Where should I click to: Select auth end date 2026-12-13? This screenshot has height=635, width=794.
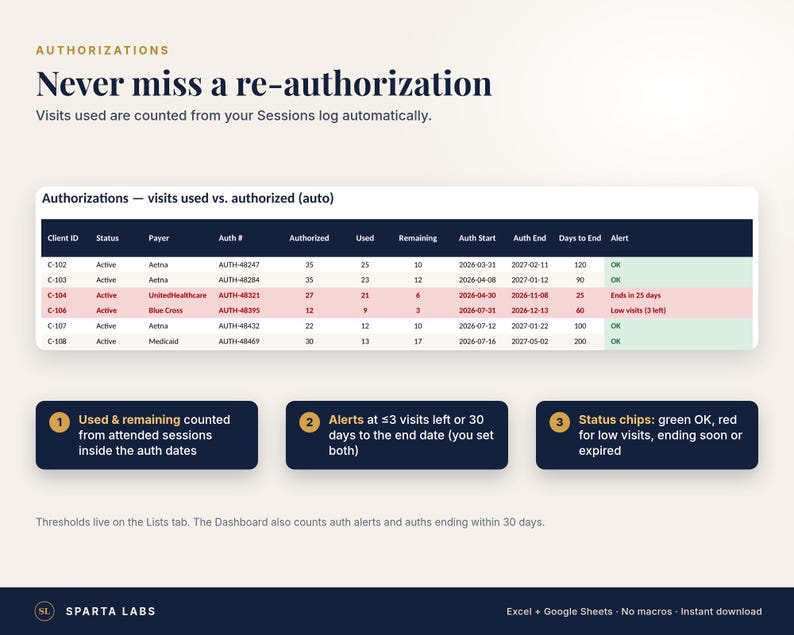pos(530,310)
